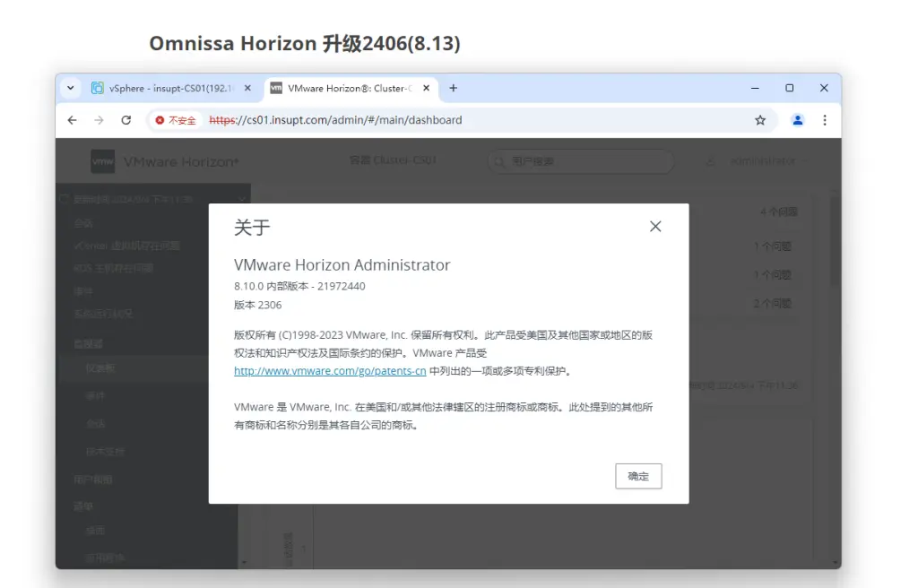The image size is (918, 588).
Task: Open the tab search chevron dropdown
Action: 72,88
